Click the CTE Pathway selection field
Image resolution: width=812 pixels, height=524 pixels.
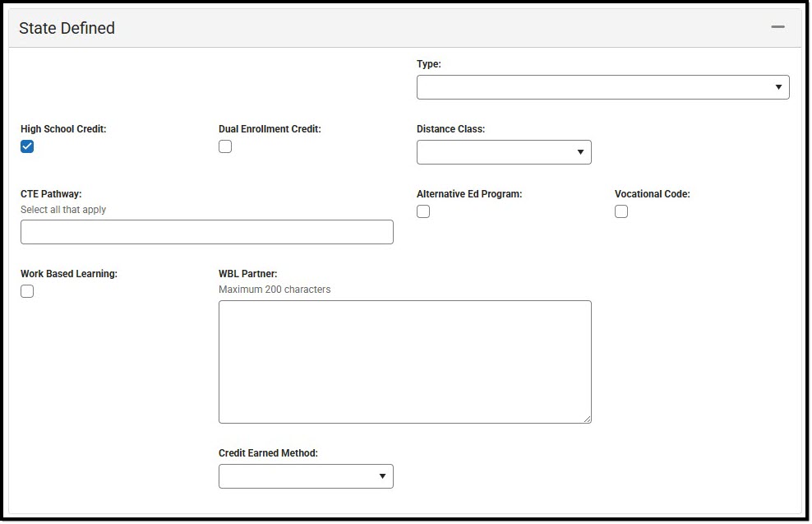[207, 232]
